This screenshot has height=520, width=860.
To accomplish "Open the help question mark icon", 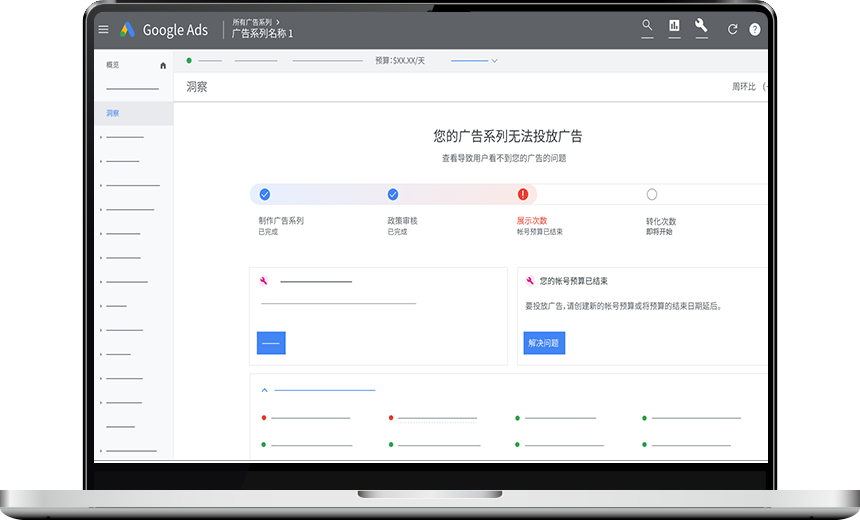I will coord(755,30).
